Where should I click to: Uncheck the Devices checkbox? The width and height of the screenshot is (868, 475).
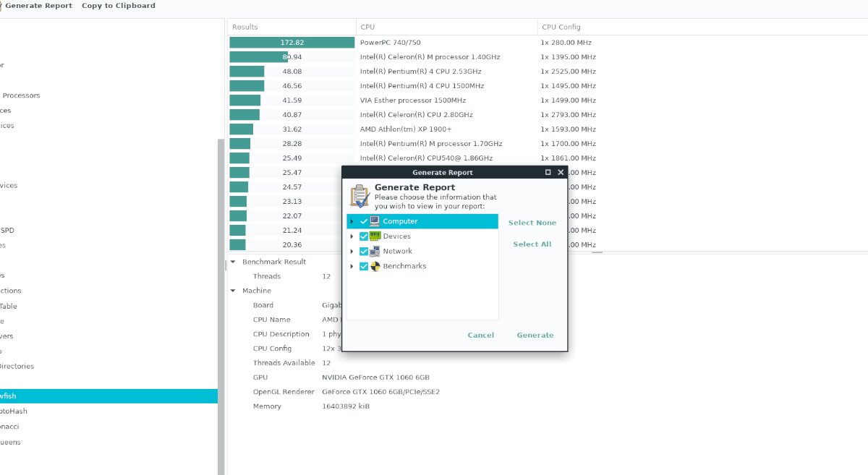364,236
